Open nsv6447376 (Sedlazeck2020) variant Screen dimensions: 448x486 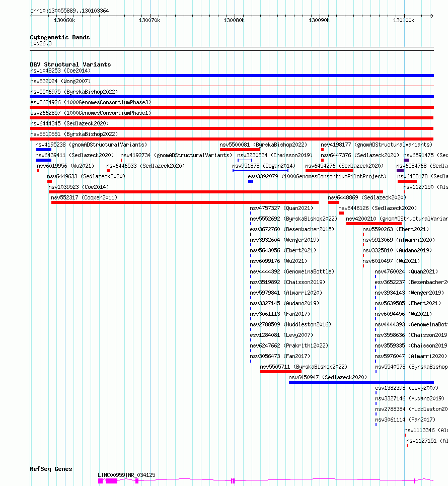(x=360, y=155)
